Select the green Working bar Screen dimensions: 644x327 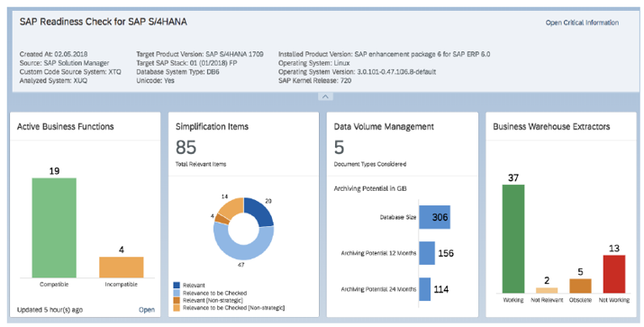click(x=513, y=239)
